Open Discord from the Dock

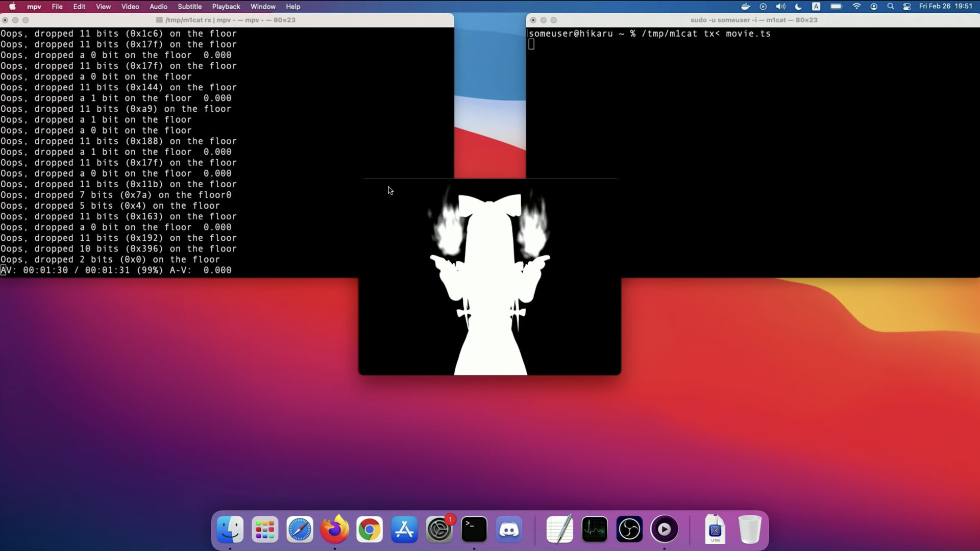[x=509, y=530]
